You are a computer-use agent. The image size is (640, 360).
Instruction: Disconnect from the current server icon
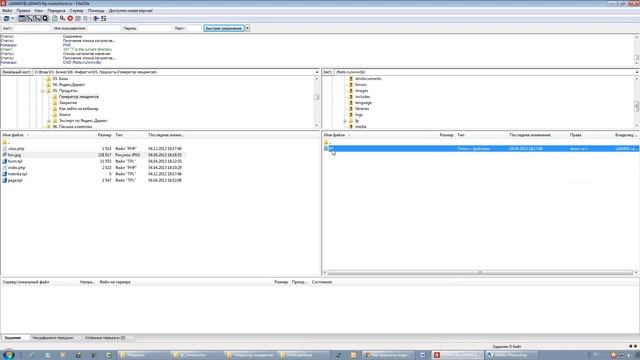(x=78, y=18)
